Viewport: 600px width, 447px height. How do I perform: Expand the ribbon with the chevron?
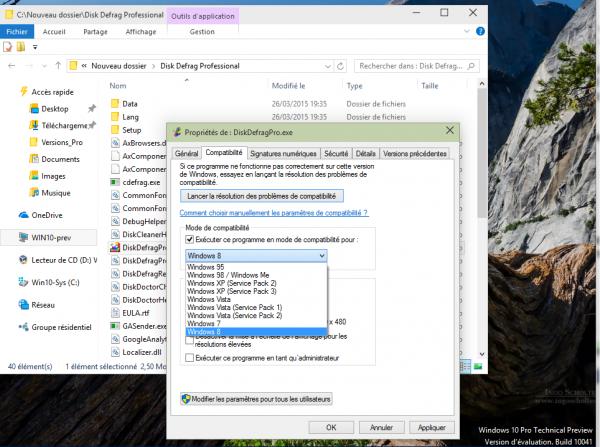(466, 31)
